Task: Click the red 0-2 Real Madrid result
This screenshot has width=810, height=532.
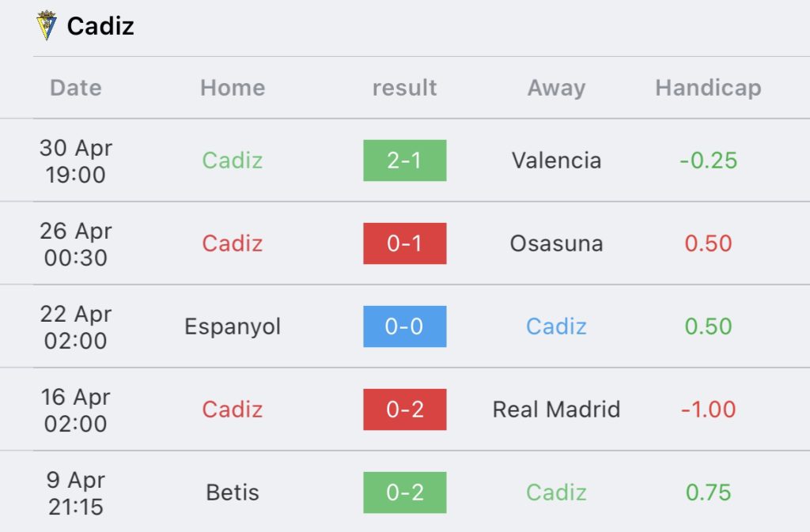Action: tap(404, 409)
